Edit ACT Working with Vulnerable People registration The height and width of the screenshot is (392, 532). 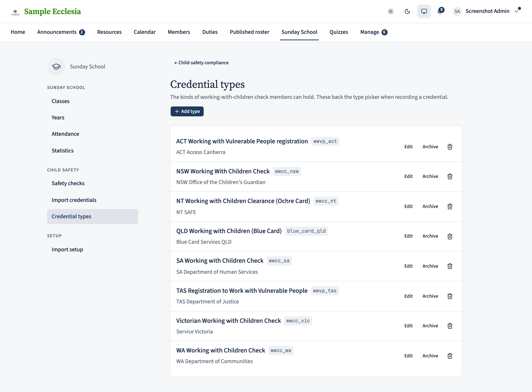coord(408,147)
